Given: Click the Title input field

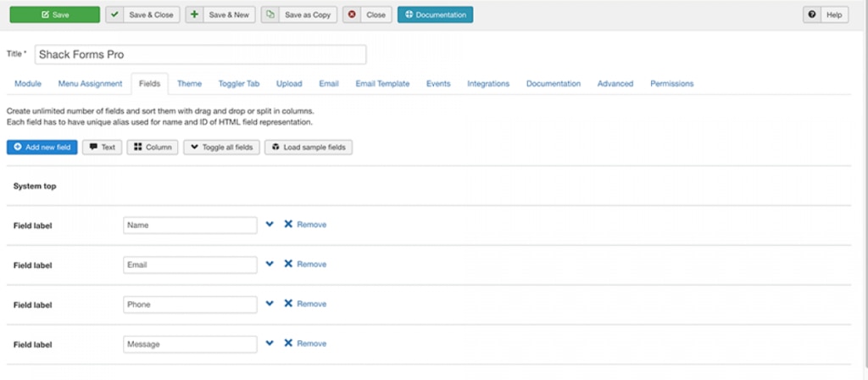Looking at the screenshot, I should pos(200,54).
